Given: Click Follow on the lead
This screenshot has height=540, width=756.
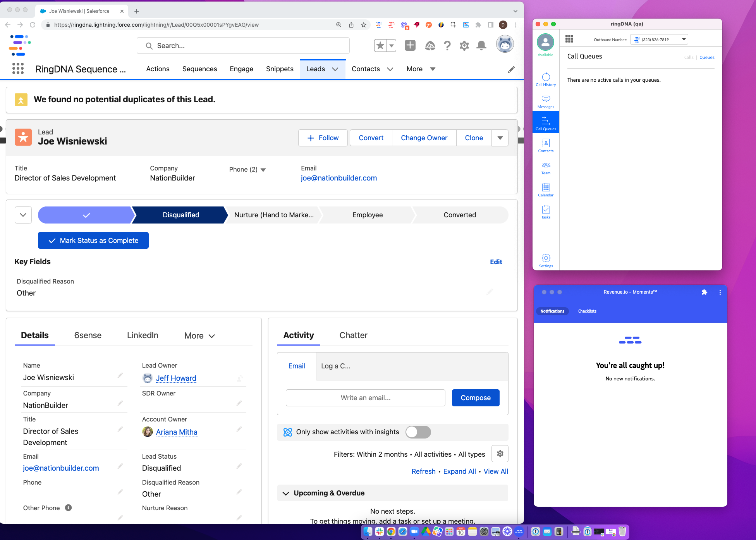Looking at the screenshot, I should tap(323, 138).
